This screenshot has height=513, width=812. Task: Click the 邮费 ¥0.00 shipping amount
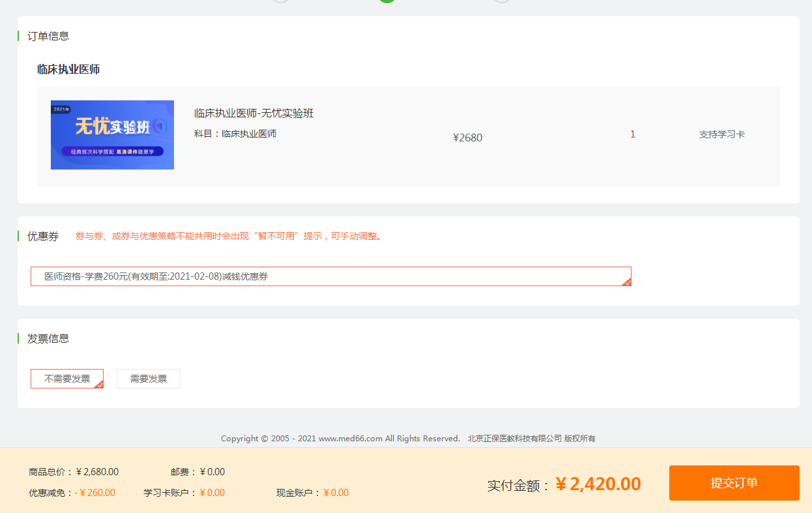212,472
